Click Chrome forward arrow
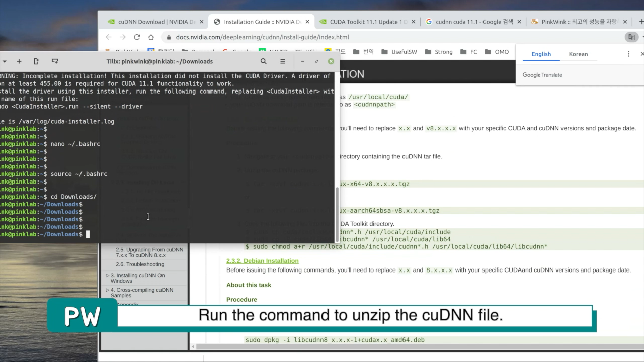The height and width of the screenshot is (362, 644). 123,37
